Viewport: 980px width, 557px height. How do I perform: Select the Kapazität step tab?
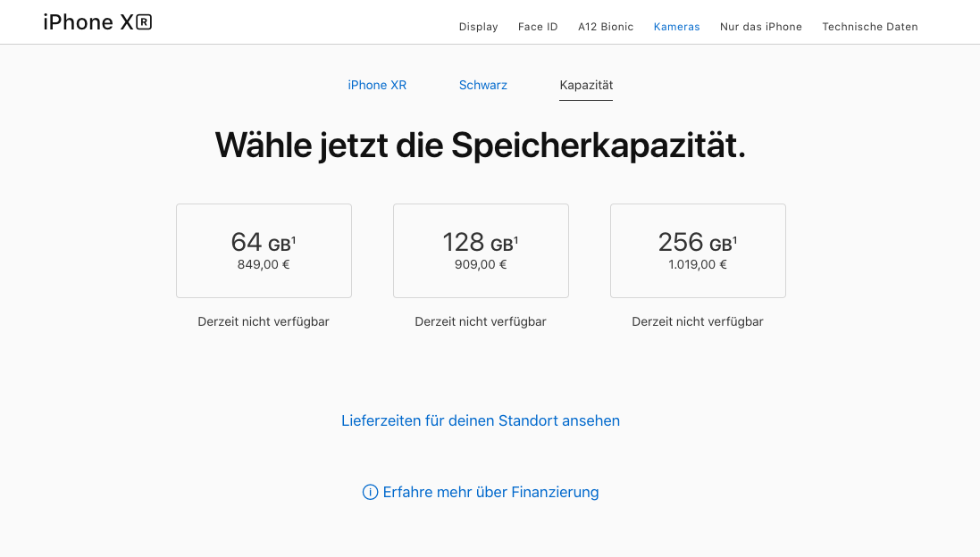point(586,85)
